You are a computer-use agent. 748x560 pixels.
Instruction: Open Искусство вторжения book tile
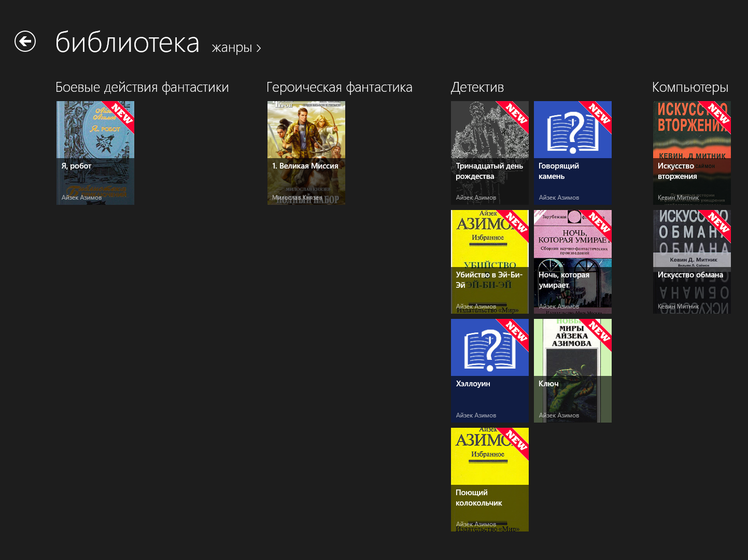pyautogui.click(x=692, y=153)
